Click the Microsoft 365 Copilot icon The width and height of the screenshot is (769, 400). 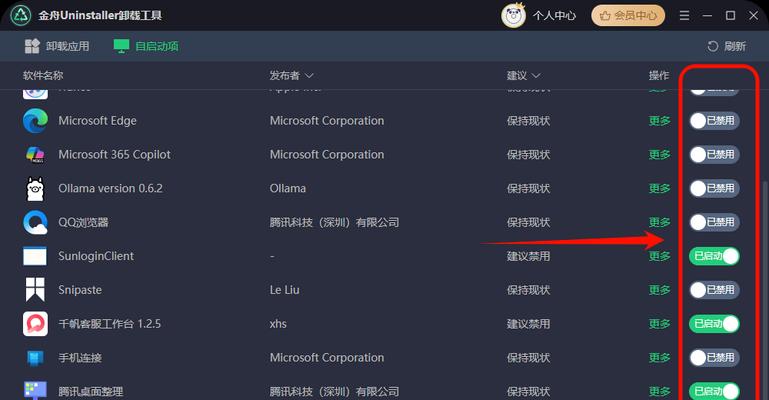tap(35, 154)
